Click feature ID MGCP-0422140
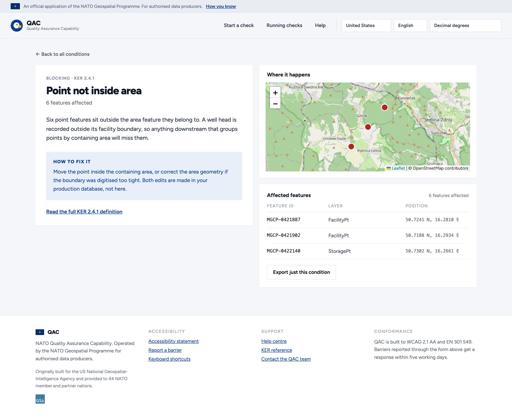This screenshot has width=512, height=420. 283,251
